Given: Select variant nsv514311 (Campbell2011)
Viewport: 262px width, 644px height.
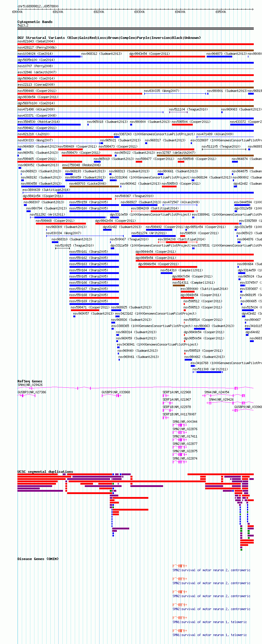Looking at the screenshot, I should pos(194,283).
